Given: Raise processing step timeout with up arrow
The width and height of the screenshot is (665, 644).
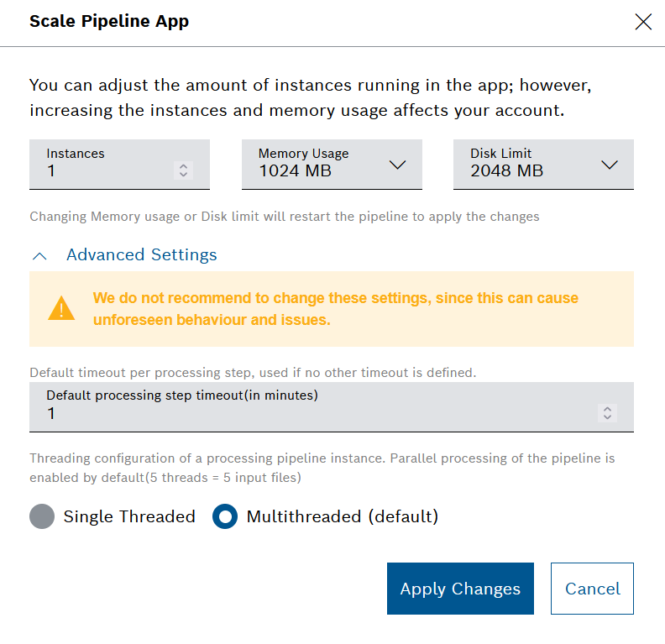Looking at the screenshot, I should 607,409.
